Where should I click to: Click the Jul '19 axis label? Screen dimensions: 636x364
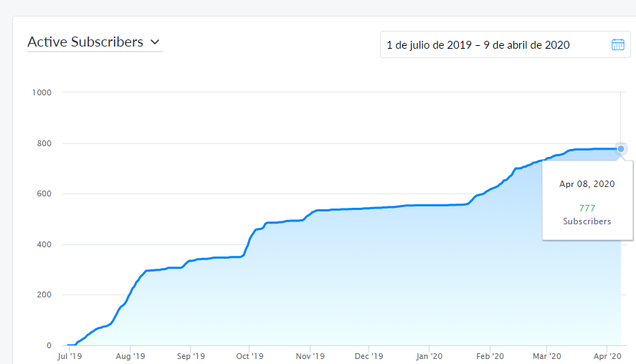click(70, 356)
